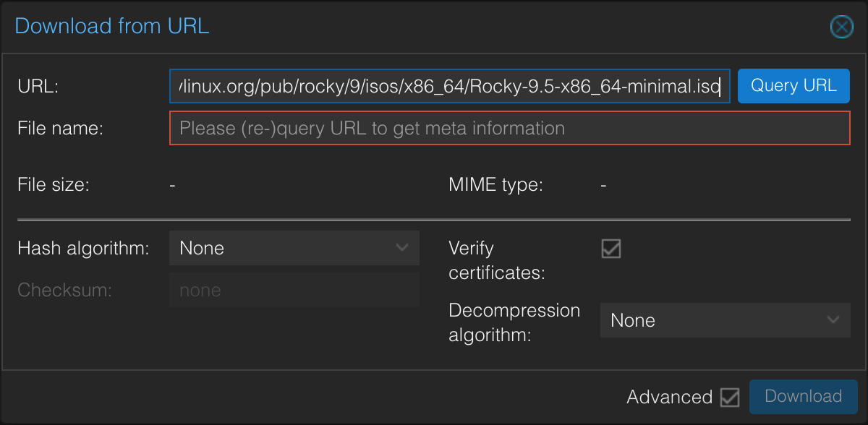Click the 'Hash algorithm:' label

click(x=83, y=249)
